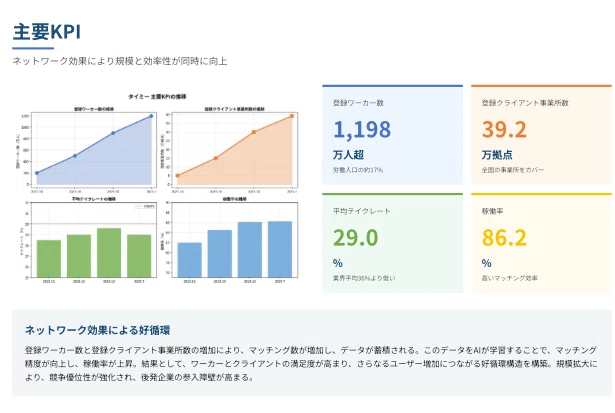Click the paragraph line beginning "登録ワーカー数と登録クライアント"
The height and width of the screenshot is (413, 615).
pos(311,350)
